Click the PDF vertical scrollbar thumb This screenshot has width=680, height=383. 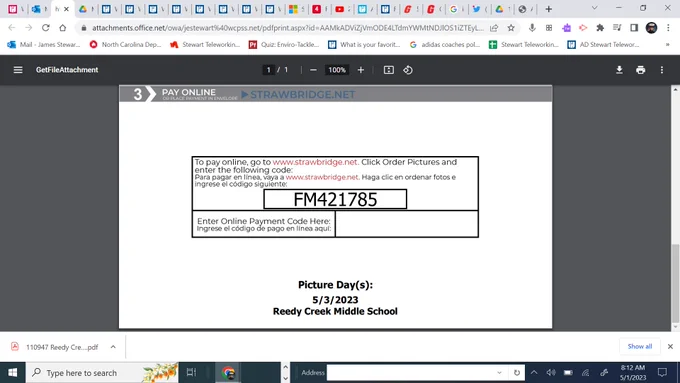point(675,283)
